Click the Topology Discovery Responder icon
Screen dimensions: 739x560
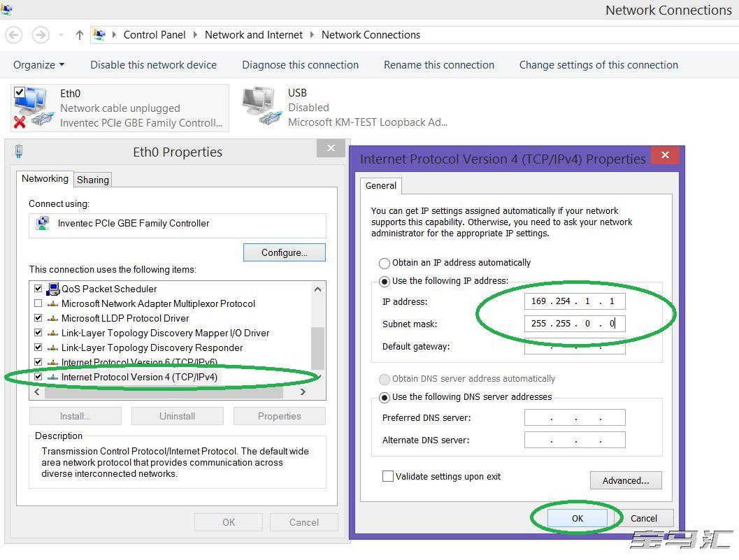tap(53, 348)
